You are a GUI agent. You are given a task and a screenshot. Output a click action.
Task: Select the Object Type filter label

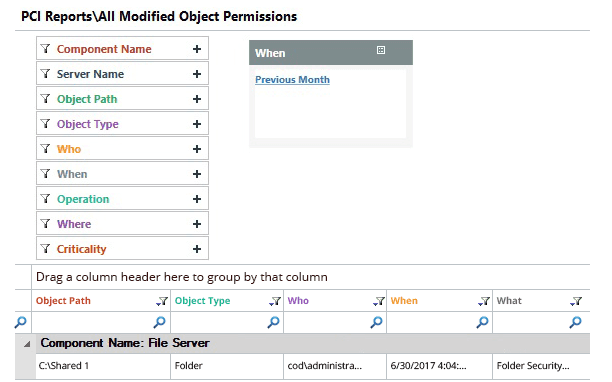point(88,124)
